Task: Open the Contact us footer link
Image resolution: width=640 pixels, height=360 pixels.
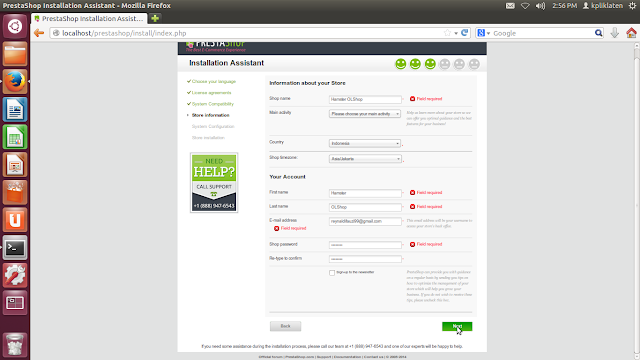Action: click(373, 357)
